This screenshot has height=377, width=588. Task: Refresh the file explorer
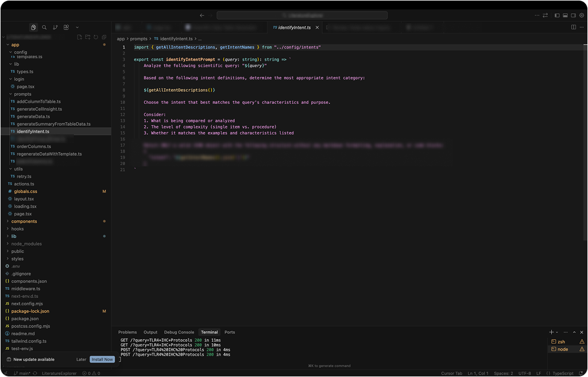[x=96, y=37]
